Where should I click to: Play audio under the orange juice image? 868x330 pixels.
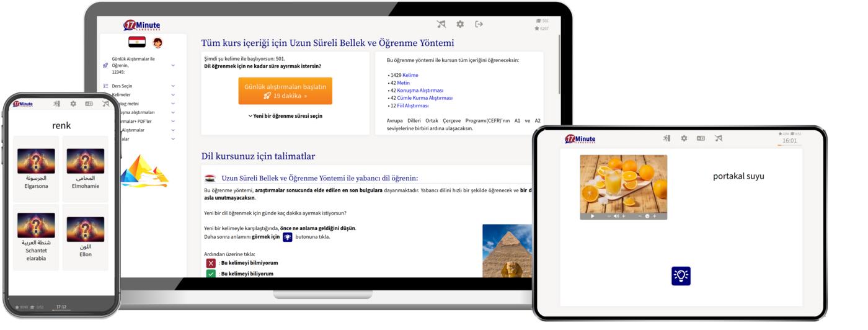[593, 216]
